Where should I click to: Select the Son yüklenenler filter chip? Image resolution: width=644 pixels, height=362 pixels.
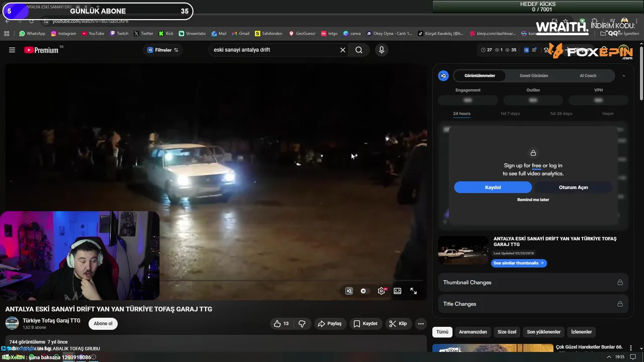[543, 332]
